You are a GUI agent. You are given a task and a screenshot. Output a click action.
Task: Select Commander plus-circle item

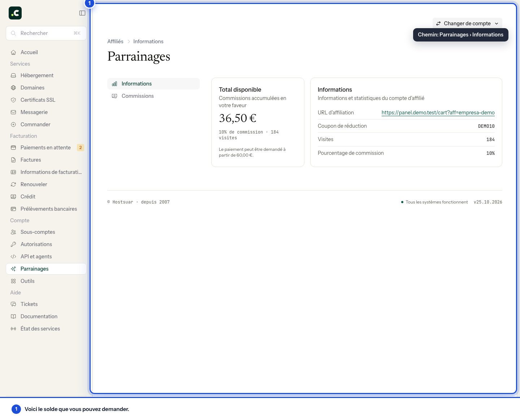click(46, 124)
